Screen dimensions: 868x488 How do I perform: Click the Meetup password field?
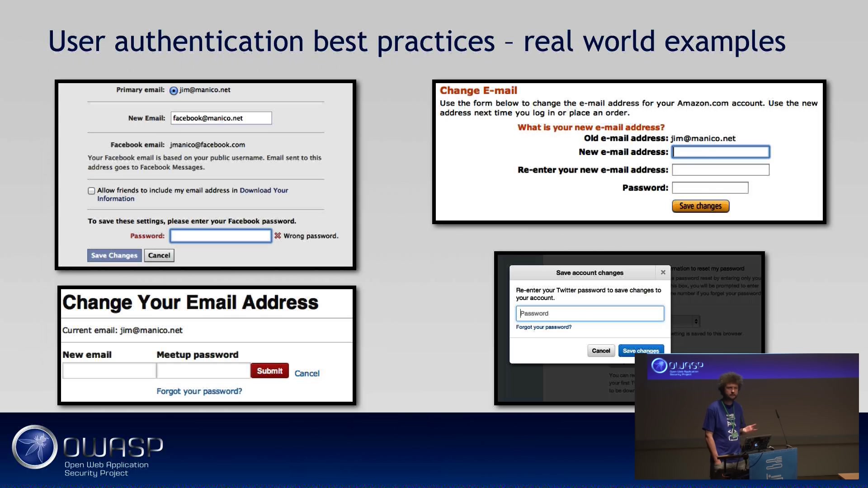click(203, 371)
